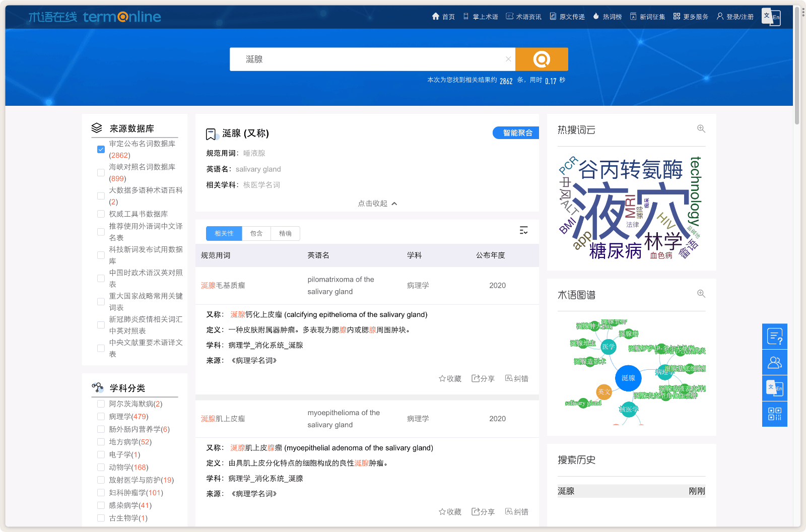Click the orange search magnifier icon
This screenshot has height=532, width=806.
[x=542, y=59]
